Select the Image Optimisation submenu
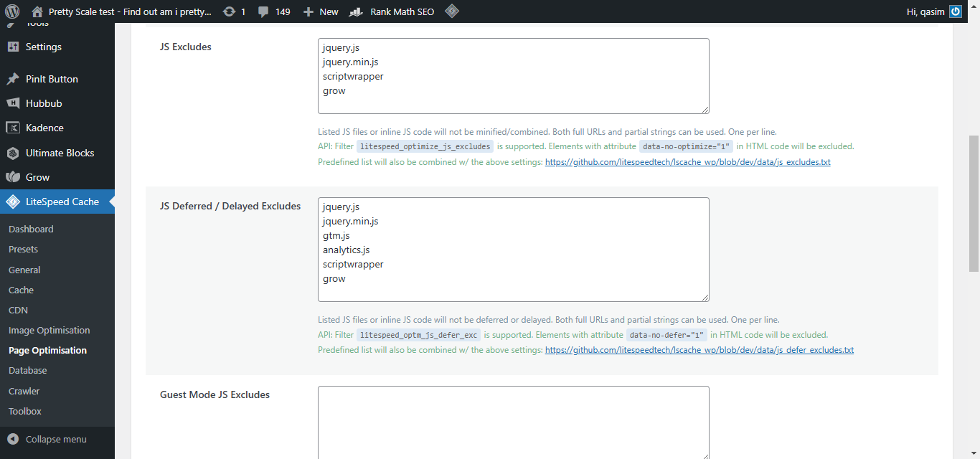Screen dimensions: 980x459 coord(49,330)
